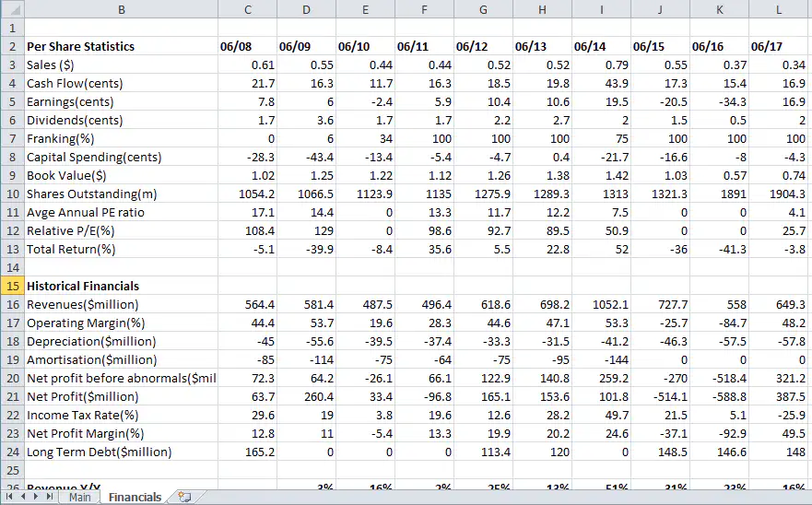Image resolution: width=812 pixels, height=505 pixels.
Task: Select column G header
Action: point(483,9)
